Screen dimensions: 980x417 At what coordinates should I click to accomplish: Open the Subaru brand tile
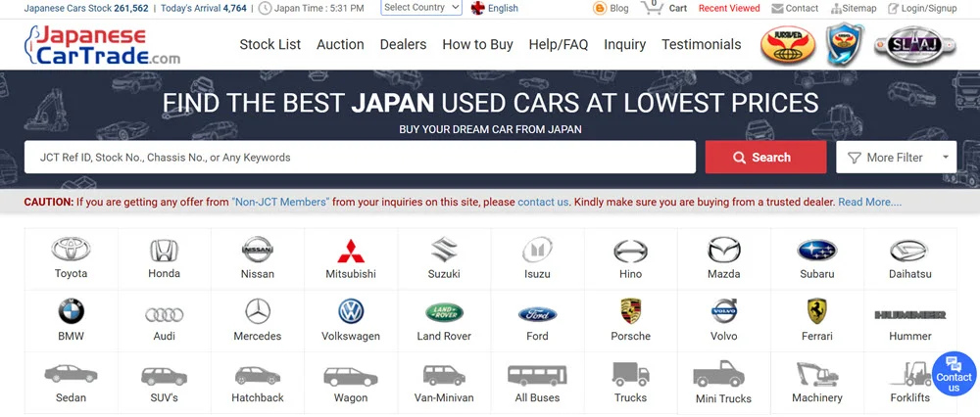(x=817, y=251)
